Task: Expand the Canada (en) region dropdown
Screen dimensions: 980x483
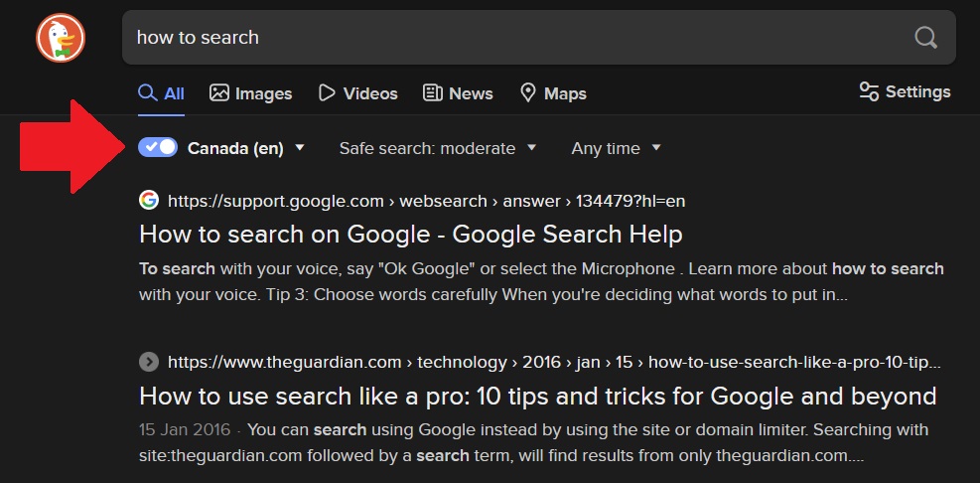Action: click(x=246, y=148)
